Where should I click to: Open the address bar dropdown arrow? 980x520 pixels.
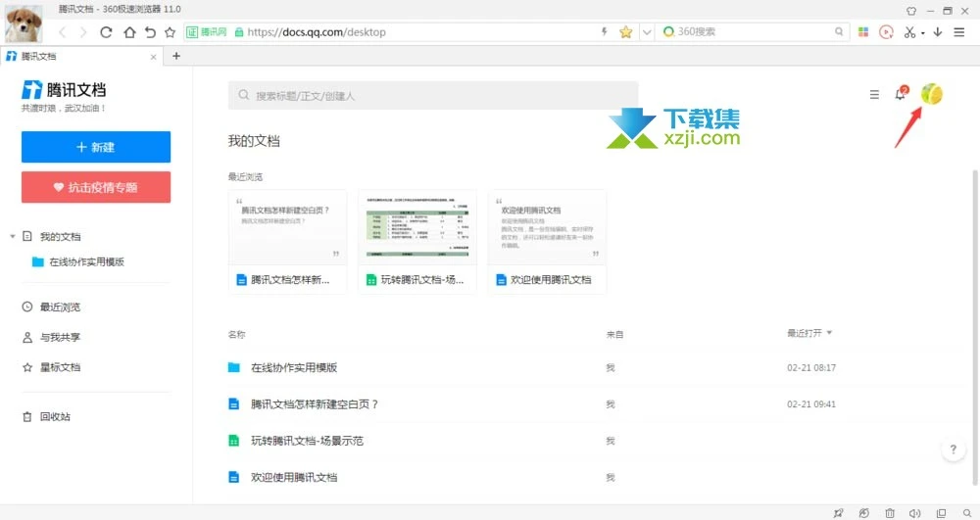pyautogui.click(x=647, y=32)
